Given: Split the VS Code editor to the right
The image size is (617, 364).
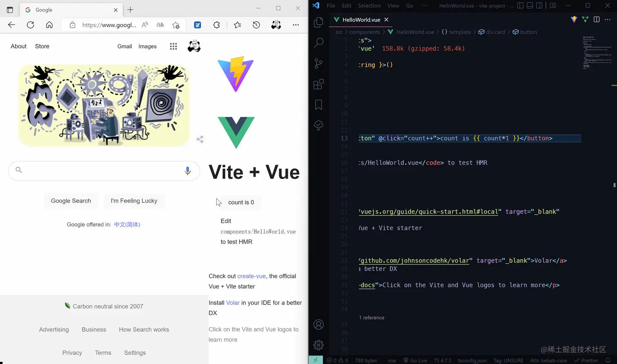Looking at the screenshot, I should click(x=597, y=20).
